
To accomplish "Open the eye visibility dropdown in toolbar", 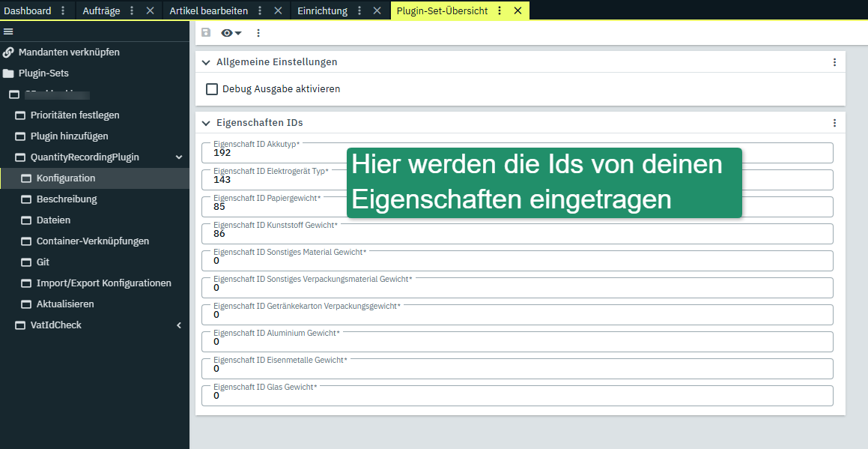I will [231, 33].
